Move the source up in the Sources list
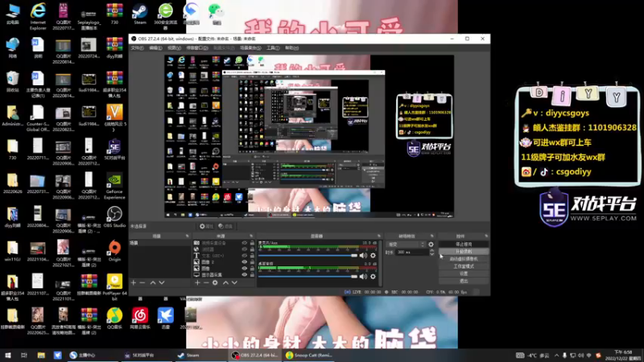Image resolution: width=644 pixels, height=362 pixels. pos(225,283)
